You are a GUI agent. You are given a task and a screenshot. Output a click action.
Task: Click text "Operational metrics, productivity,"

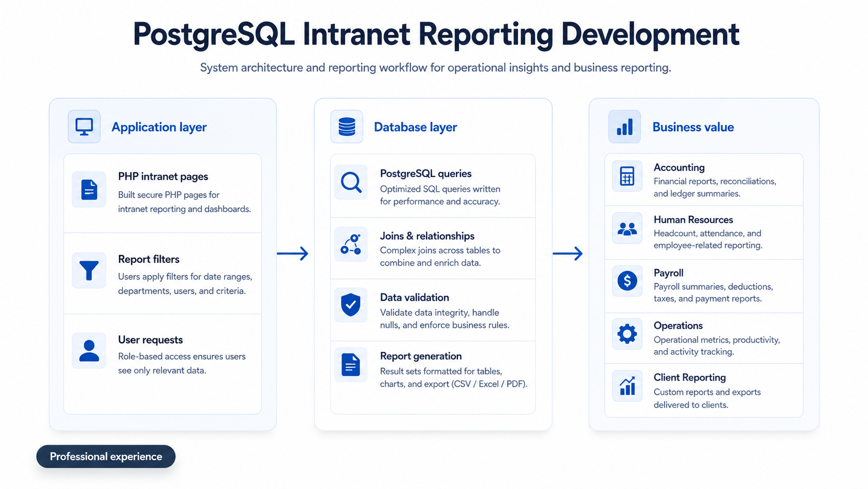717,340
